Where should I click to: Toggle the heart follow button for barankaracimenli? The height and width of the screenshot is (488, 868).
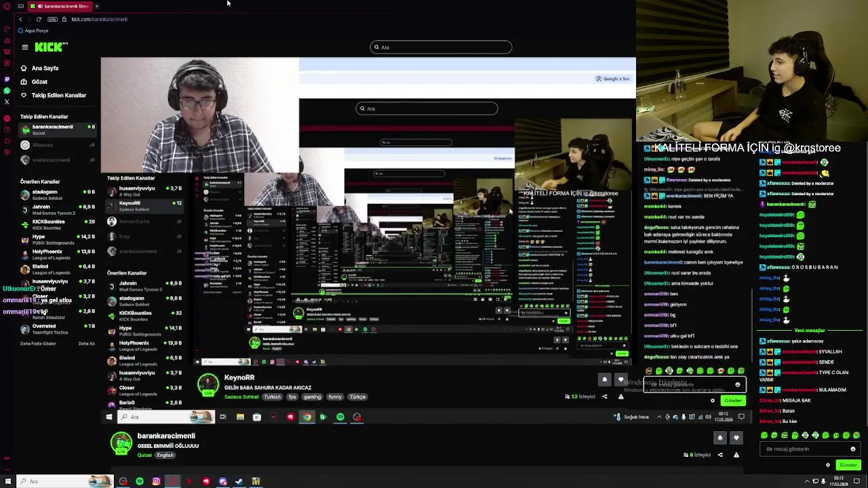pyautogui.click(x=736, y=438)
